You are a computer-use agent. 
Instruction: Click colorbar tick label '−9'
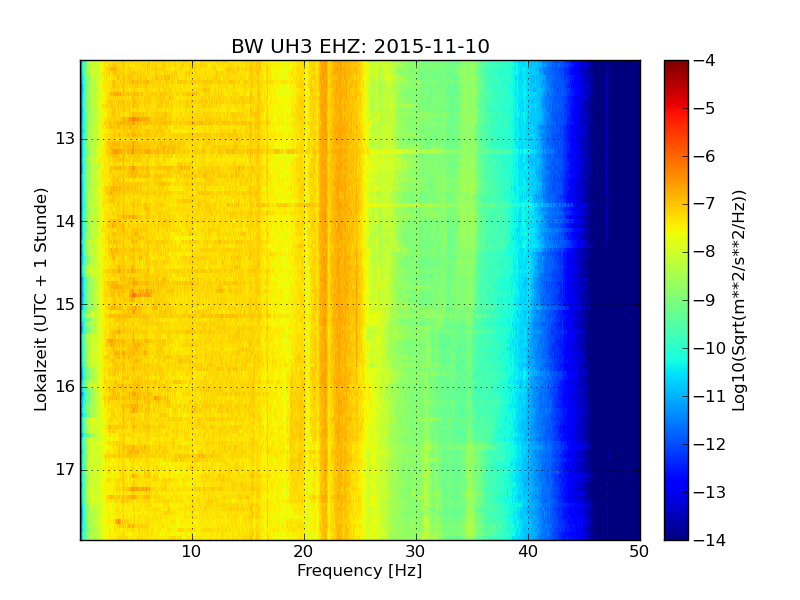(x=705, y=300)
